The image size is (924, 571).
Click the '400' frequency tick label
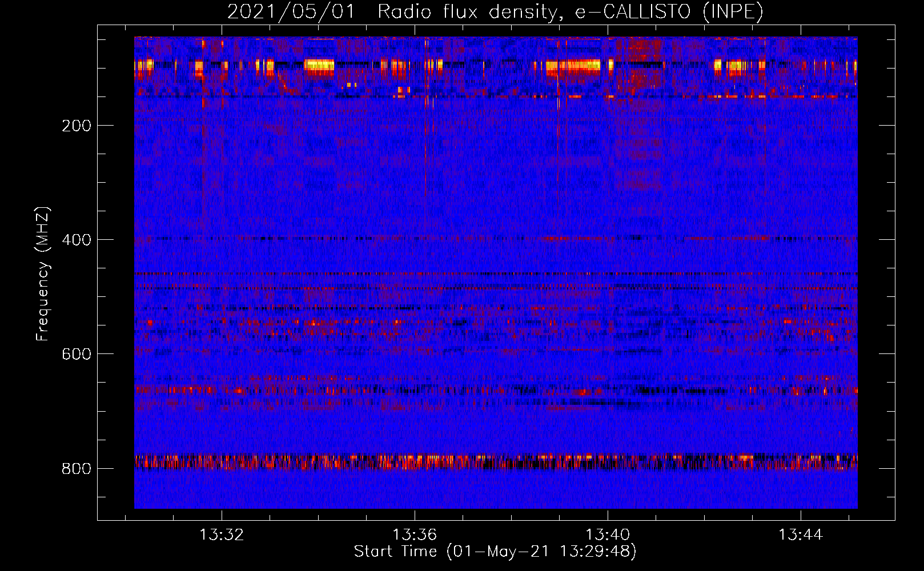pos(77,240)
